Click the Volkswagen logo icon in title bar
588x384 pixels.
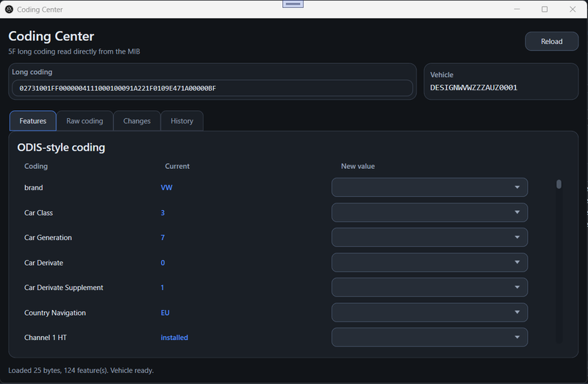point(9,10)
